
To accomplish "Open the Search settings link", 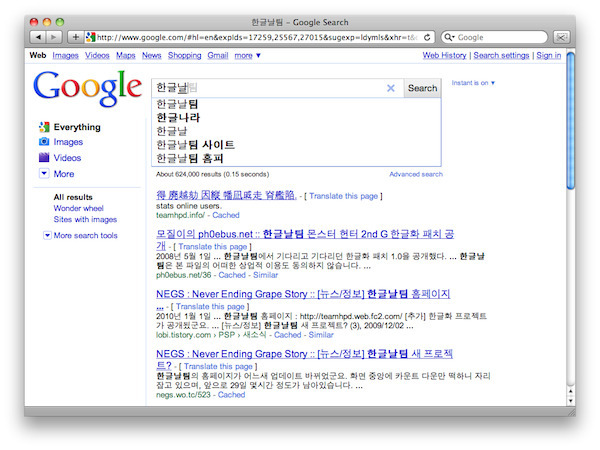I will (501, 55).
